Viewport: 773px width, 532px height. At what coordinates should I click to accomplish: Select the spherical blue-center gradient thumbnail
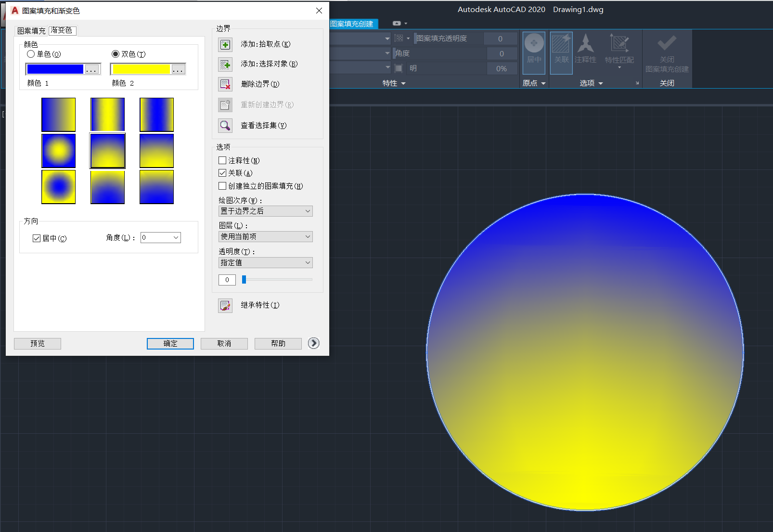tap(58, 187)
